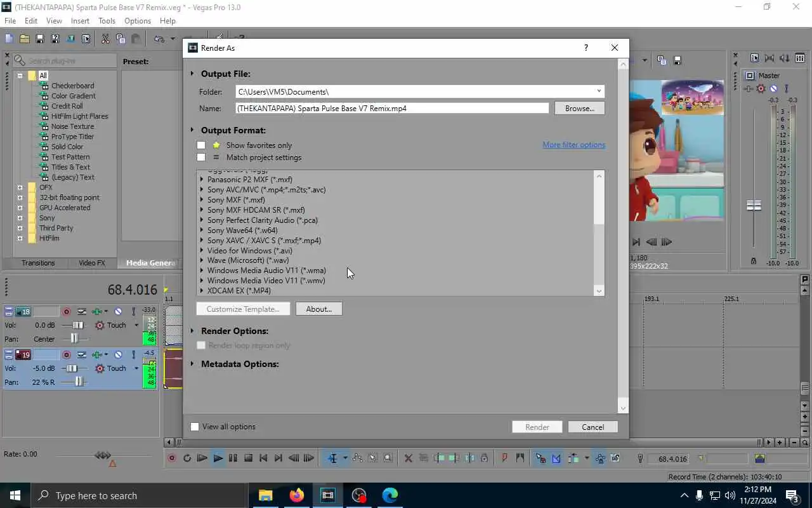812x508 pixels.
Task: Toggle the Enable Snapping icon
Action: [x=540, y=458]
